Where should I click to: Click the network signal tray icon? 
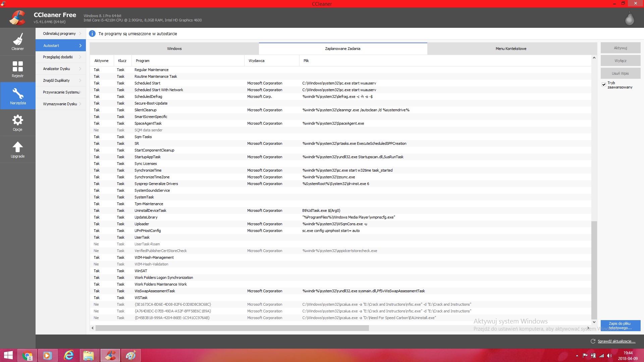click(x=601, y=356)
